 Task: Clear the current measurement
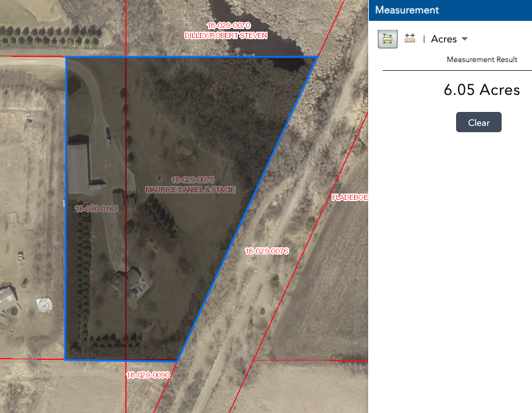[478, 122]
